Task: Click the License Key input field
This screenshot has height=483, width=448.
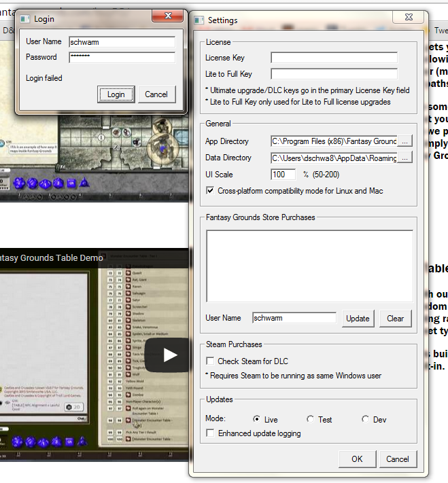Action: pos(334,58)
